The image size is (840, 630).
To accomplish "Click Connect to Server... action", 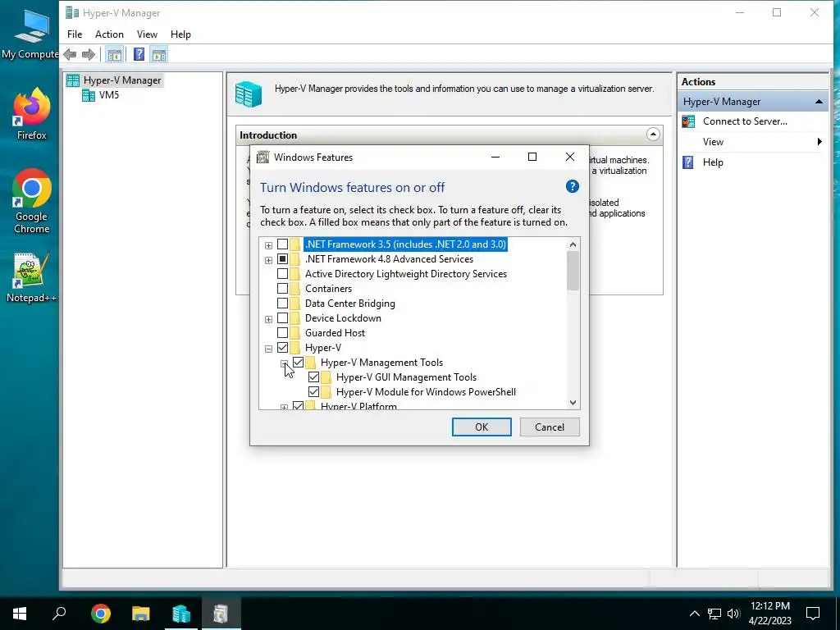I will pos(745,121).
